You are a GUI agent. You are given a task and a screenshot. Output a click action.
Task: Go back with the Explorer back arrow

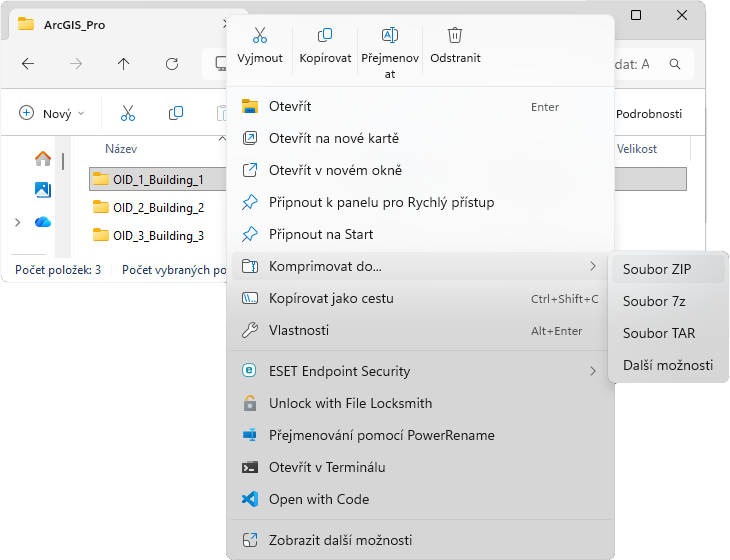click(28, 64)
